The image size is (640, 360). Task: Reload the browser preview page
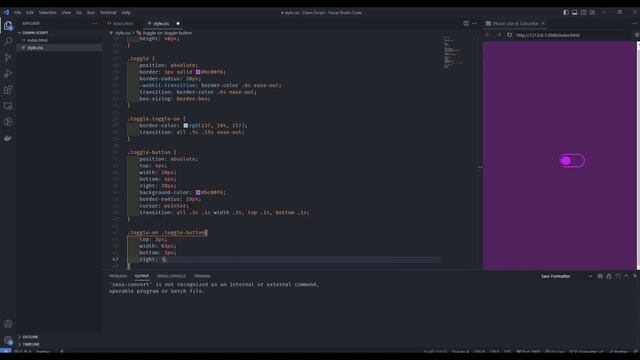tap(509, 35)
